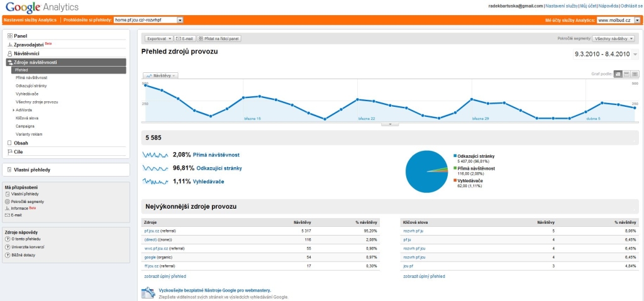Click the Návštěvníci person icon in sidebar

tap(9, 53)
